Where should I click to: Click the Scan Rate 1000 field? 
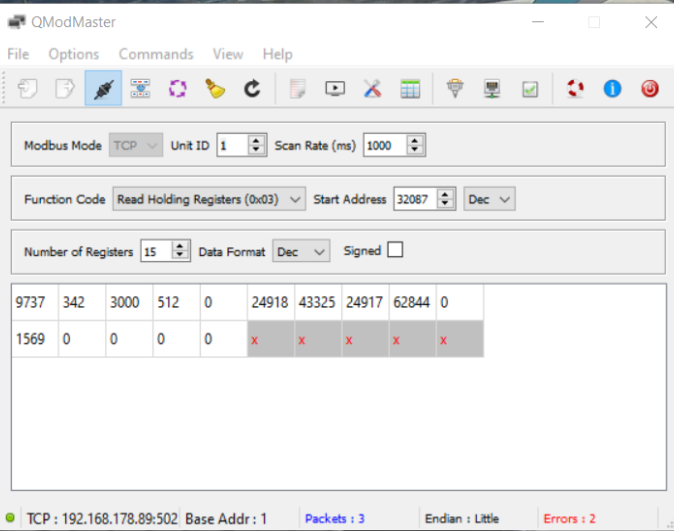coord(385,145)
